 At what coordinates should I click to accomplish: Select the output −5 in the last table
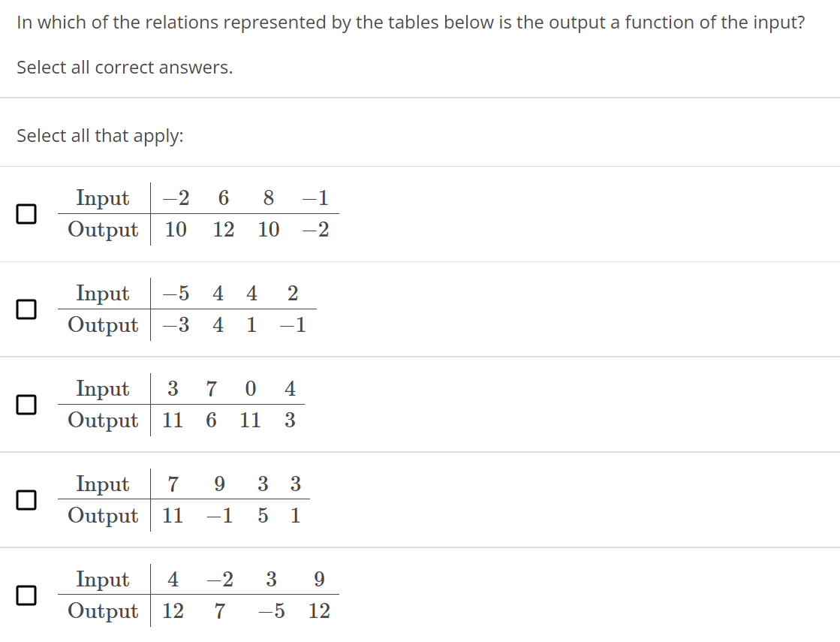pos(271,611)
